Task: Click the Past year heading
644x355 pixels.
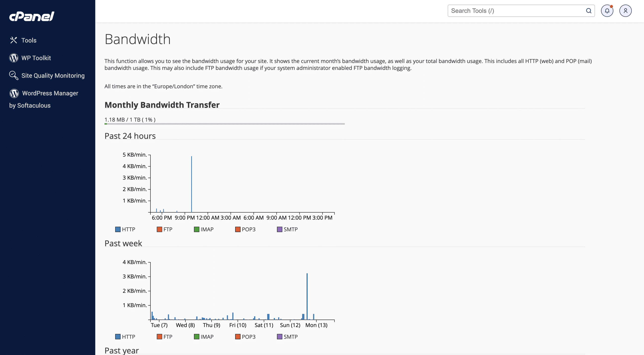Action: pos(122,350)
